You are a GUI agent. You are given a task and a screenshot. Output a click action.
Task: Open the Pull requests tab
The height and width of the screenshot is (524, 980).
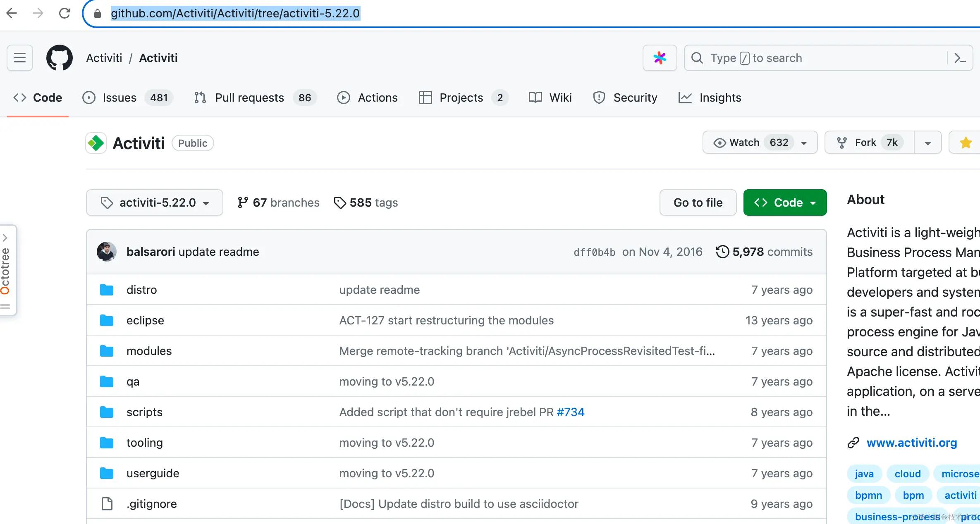pyautogui.click(x=249, y=98)
